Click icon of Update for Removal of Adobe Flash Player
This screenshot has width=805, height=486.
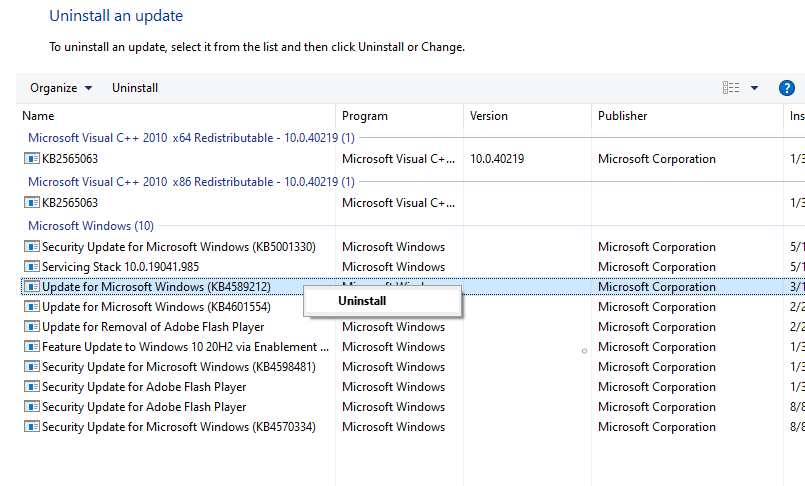click(32, 327)
